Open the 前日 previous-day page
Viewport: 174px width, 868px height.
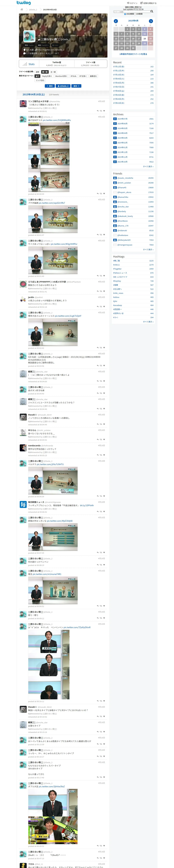click(76, 86)
